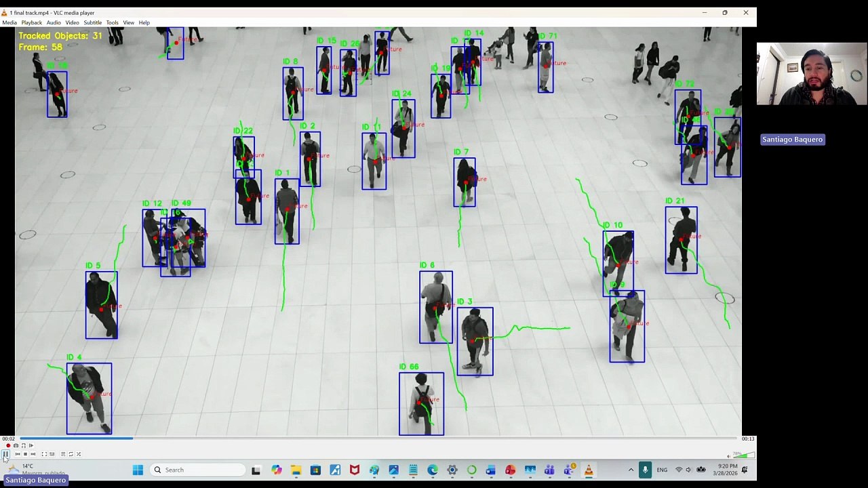Screen dimensions: 868x488
Task: Open Microsoft Edge from taskbar
Action: 433,470
